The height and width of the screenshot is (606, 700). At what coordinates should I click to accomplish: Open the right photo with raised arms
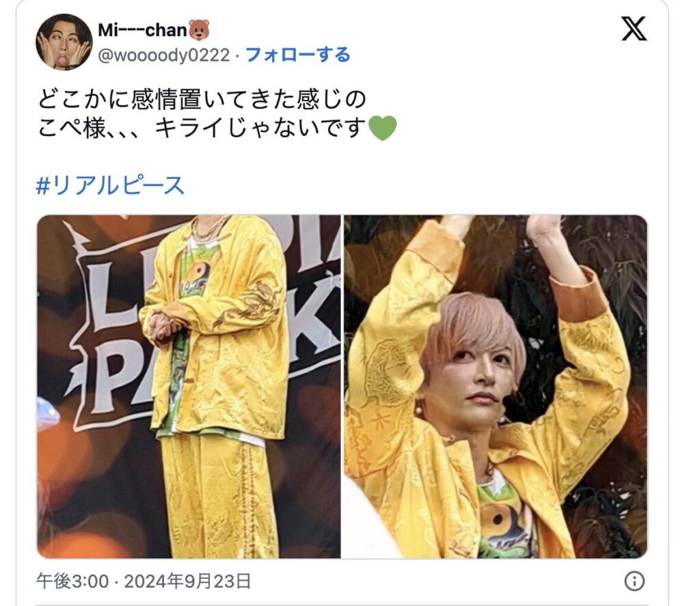pyautogui.click(x=495, y=387)
